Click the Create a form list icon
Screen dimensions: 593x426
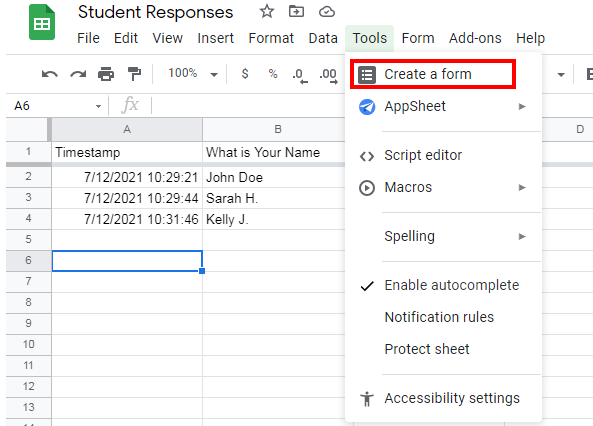tap(367, 75)
